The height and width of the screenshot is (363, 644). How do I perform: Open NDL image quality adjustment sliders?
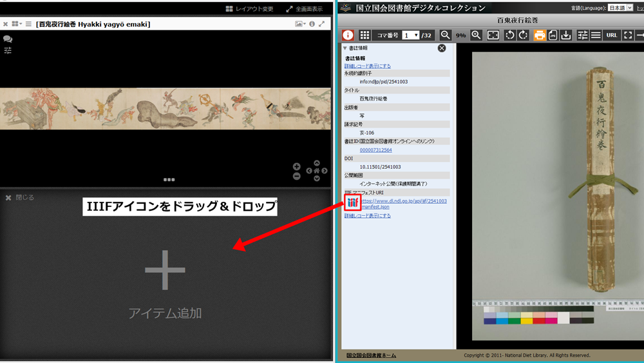582,35
